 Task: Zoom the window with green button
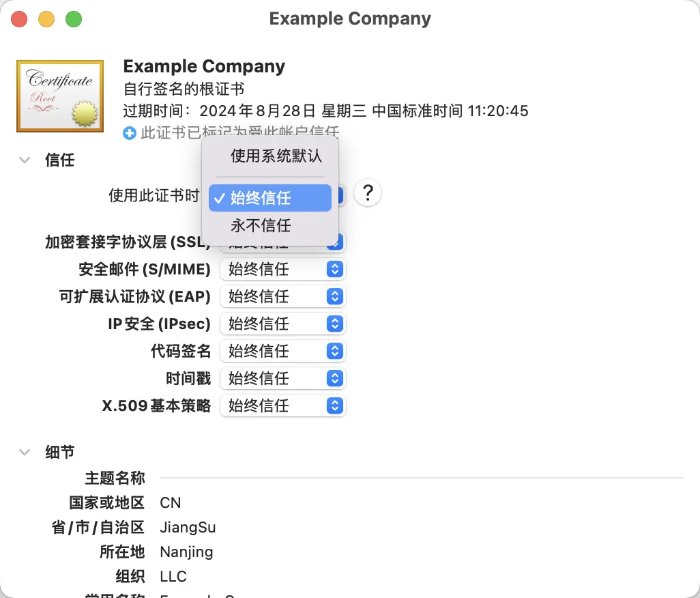click(74, 19)
